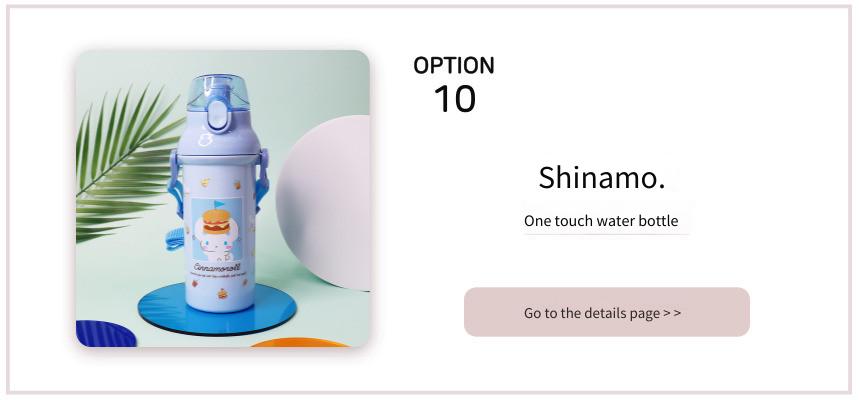Click the 'Go to the details page' button
Viewport: 860px width, 400px height.
pyautogui.click(x=607, y=312)
